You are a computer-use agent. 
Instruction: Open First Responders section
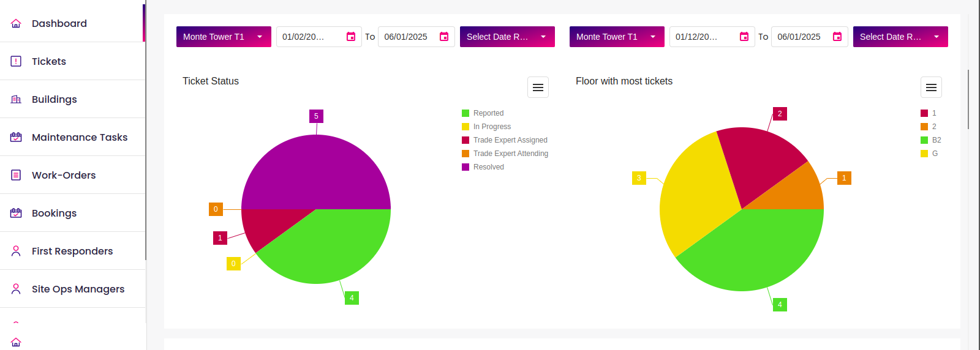[73, 251]
